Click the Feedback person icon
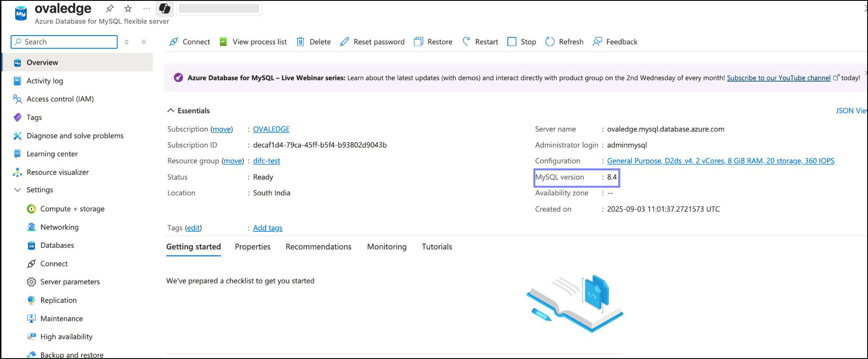The height and width of the screenshot is (359, 868). tap(597, 42)
